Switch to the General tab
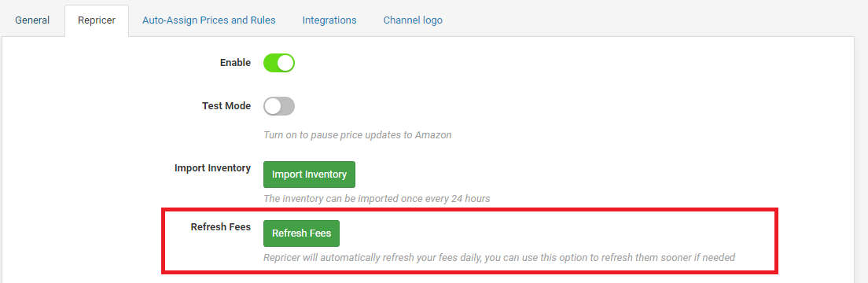The width and height of the screenshot is (868, 283). pyautogui.click(x=32, y=20)
